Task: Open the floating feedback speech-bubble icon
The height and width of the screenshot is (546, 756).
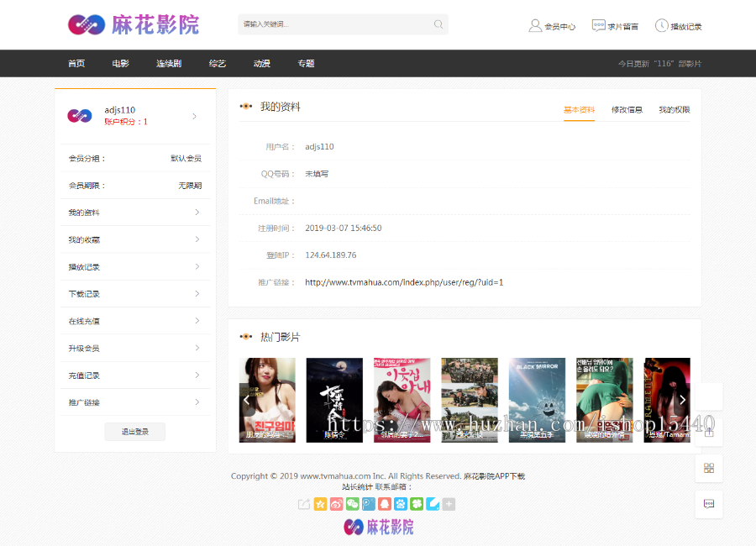Action: coord(708,503)
